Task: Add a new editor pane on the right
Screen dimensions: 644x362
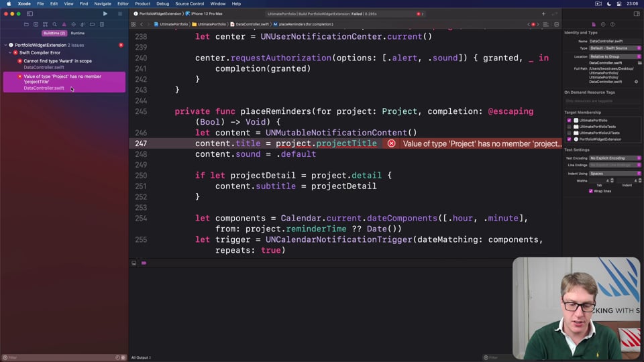Action: pyautogui.click(x=557, y=24)
